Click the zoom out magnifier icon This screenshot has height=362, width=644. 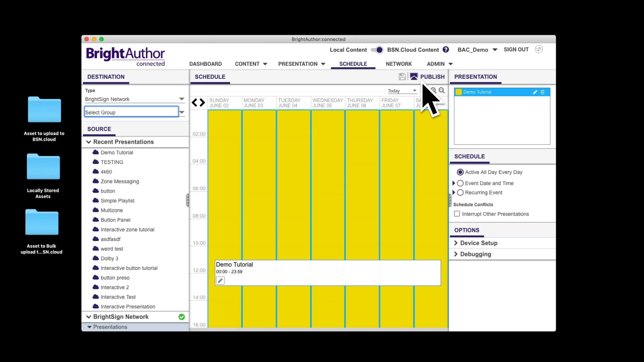pyautogui.click(x=442, y=90)
